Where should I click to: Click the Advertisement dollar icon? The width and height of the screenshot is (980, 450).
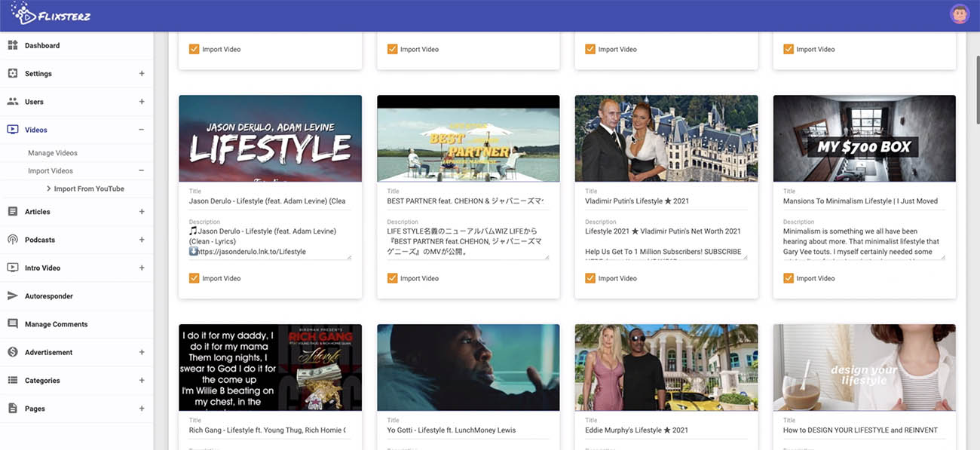(13, 352)
